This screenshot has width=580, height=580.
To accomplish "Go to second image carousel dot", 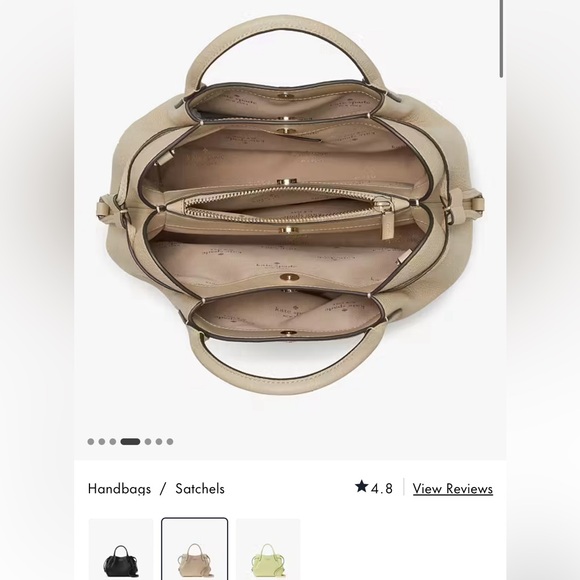I will (102, 441).
